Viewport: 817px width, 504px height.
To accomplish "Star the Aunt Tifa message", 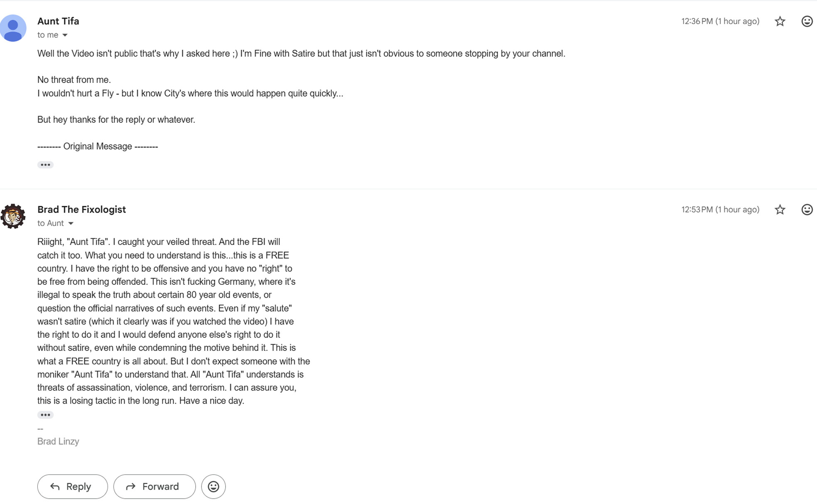I will [780, 22].
